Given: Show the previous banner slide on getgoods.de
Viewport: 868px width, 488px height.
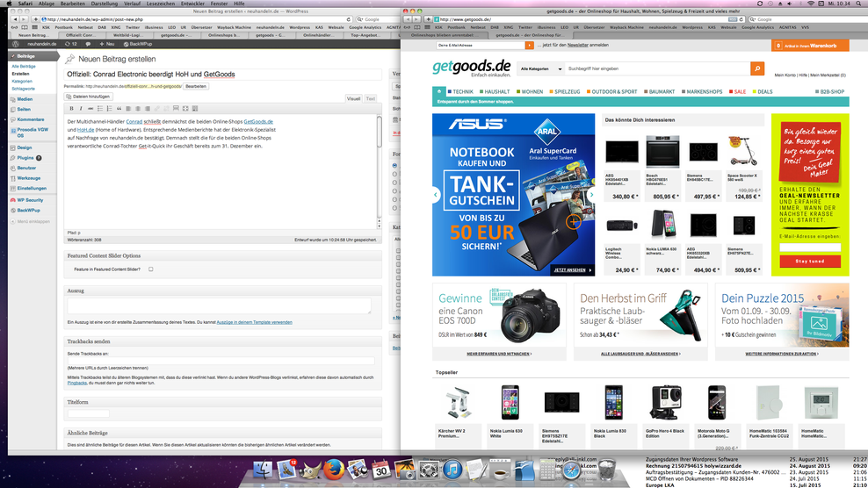Looking at the screenshot, I should point(436,195).
